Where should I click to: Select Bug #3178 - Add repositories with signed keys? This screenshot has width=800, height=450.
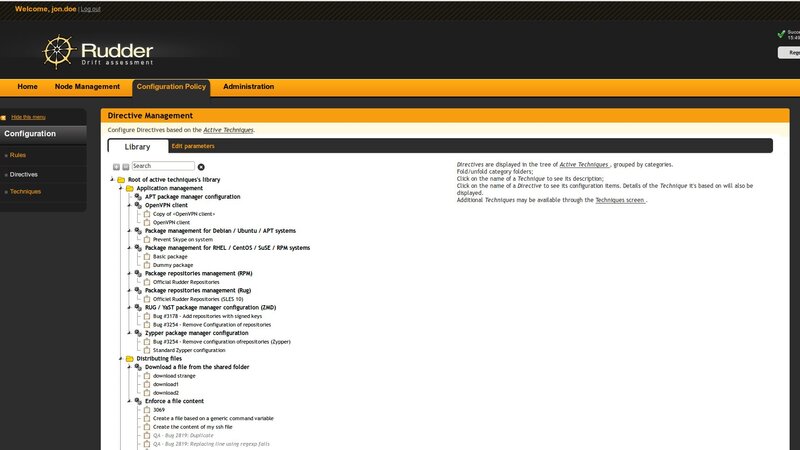(208, 316)
